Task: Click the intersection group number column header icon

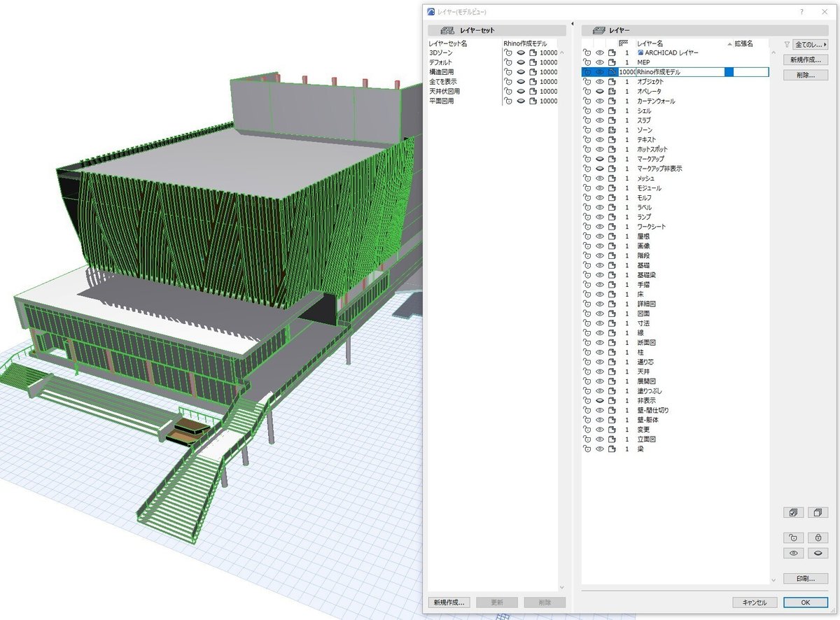Action: 623,43
